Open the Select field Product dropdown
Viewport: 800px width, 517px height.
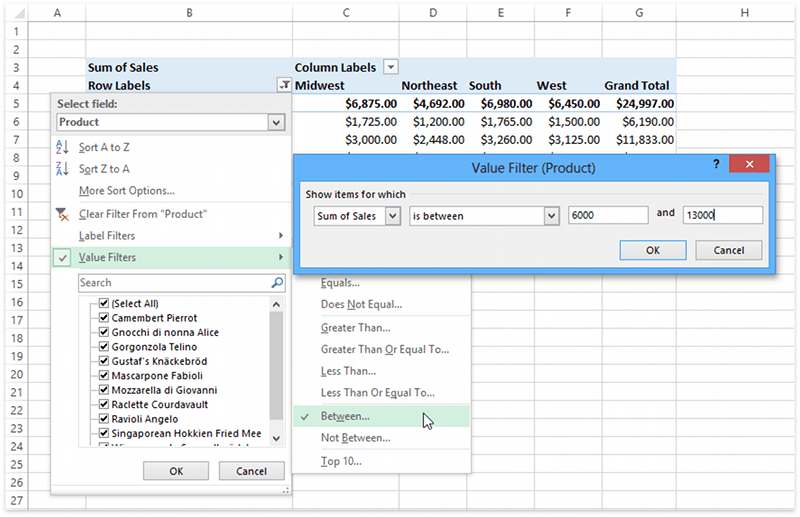coord(276,122)
